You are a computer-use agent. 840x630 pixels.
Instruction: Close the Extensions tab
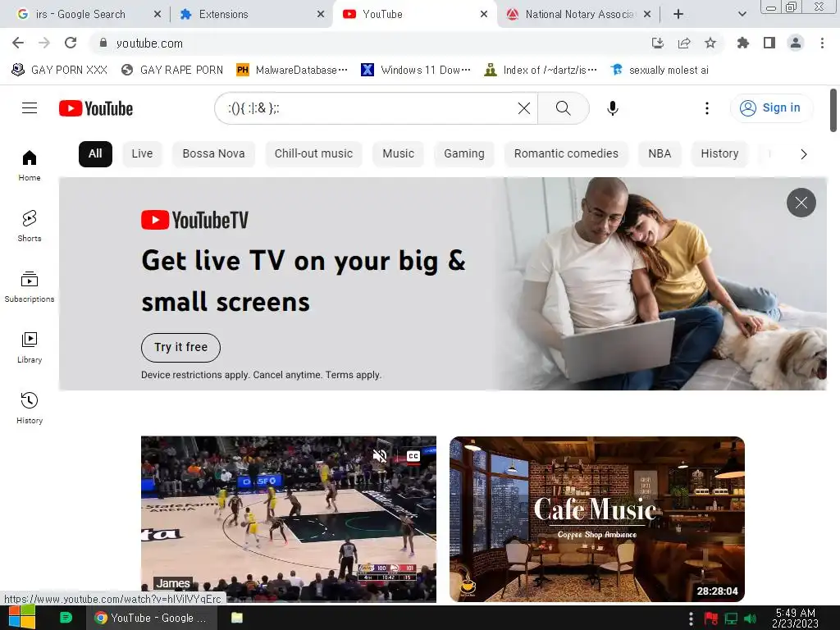(321, 14)
